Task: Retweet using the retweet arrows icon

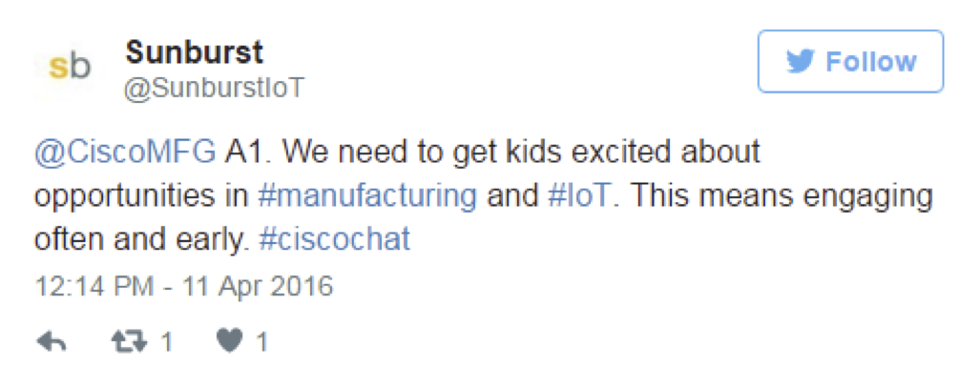Action: [x=130, y=341]
